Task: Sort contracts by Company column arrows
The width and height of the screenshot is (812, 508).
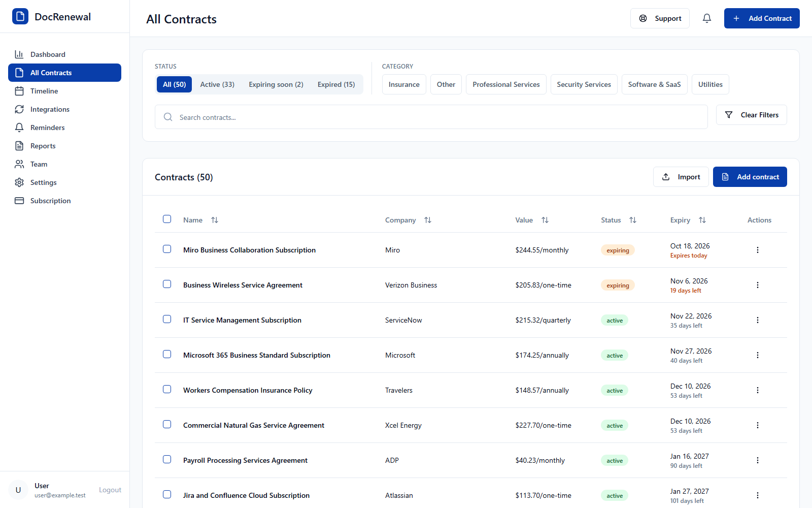Action: tap(428, 220)
